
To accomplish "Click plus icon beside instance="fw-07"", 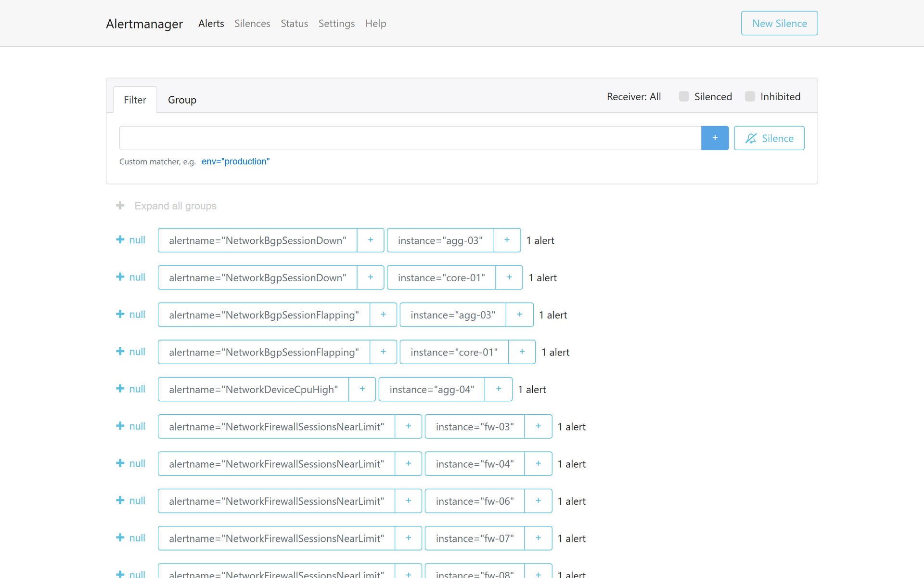I will [x=538, y=538].
